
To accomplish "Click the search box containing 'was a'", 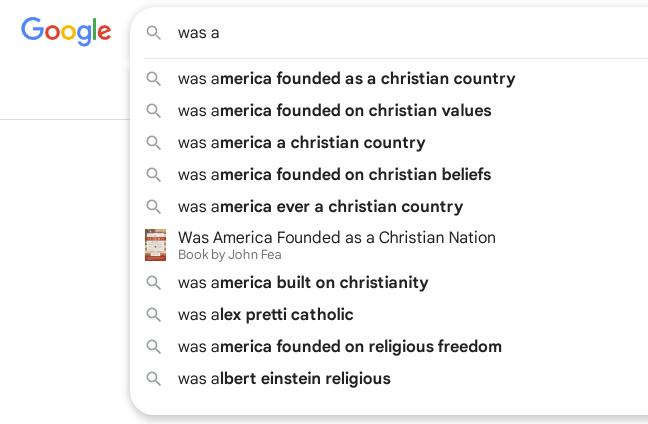I will 400,33.
